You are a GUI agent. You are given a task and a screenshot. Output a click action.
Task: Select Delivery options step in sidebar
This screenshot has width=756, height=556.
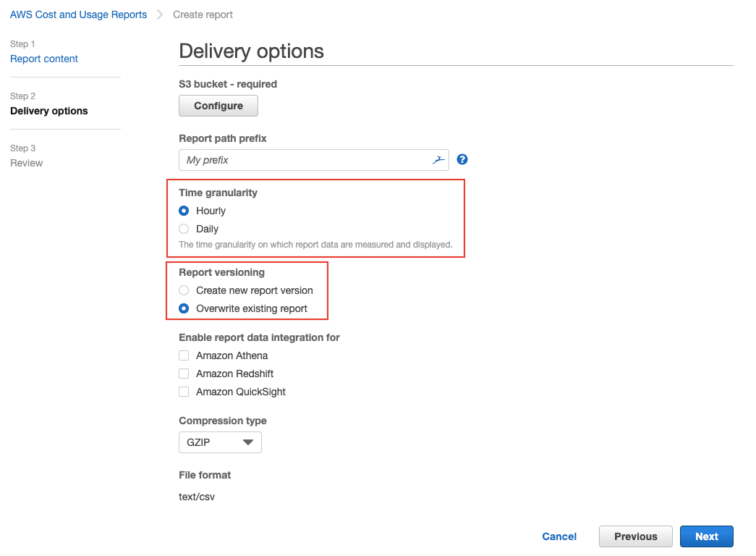pyautogui.click(x=49, y=111)
